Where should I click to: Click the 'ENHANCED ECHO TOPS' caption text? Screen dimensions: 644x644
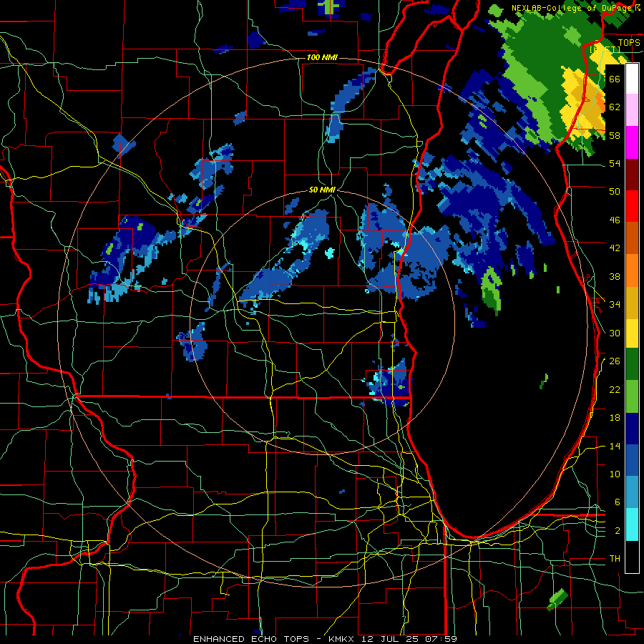pos(250,639)
